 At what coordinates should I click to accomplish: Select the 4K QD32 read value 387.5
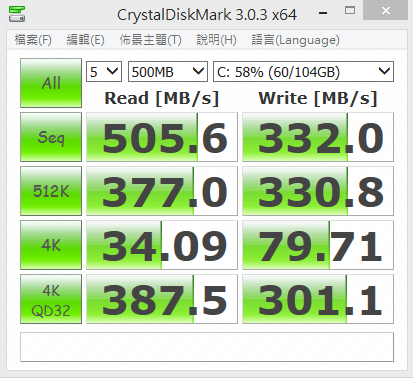(162, 299)
